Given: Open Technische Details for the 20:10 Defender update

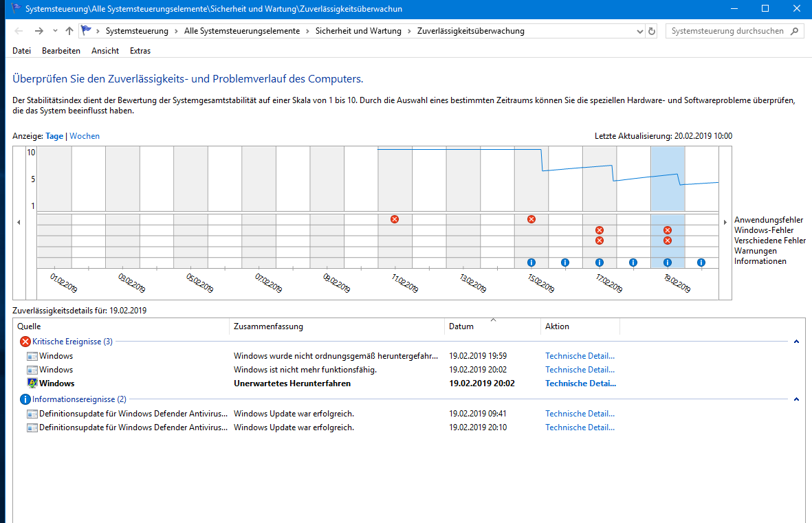Looking at the screenshot, I should click(x=580, y=427).
